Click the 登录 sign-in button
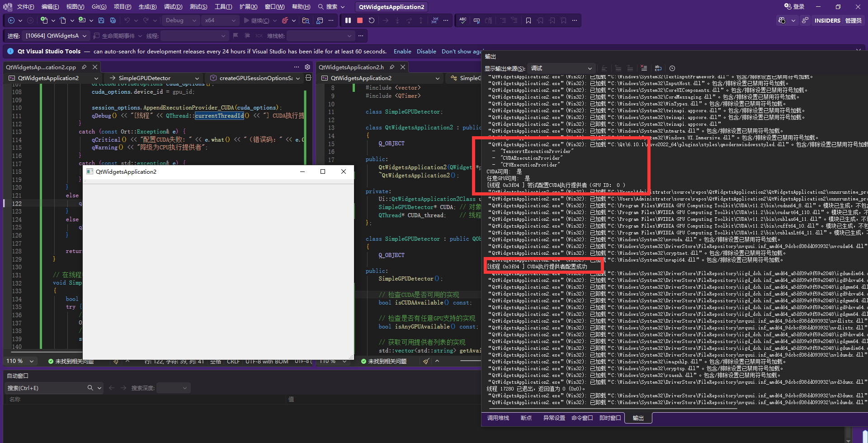 (x=794, y=7)
